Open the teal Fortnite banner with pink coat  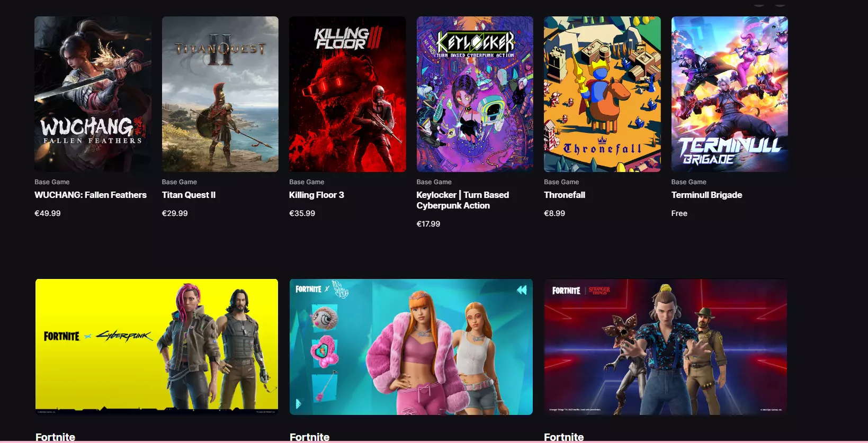click(411, 347)
